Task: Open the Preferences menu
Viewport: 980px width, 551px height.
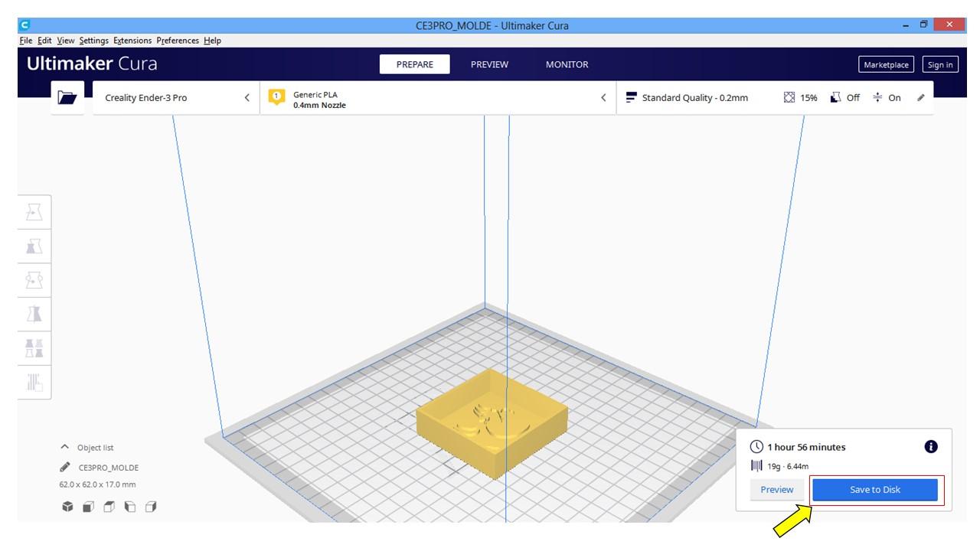Action: [178, 41]
